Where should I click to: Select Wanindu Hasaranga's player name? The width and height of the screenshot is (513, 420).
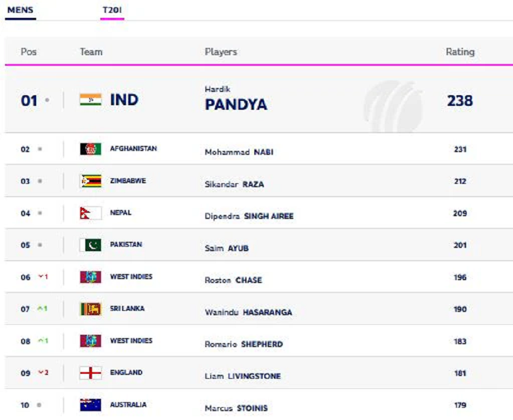[x=248, y=312]
